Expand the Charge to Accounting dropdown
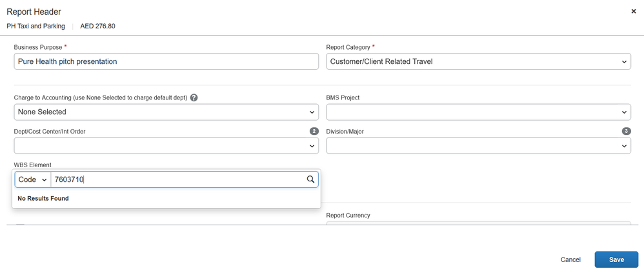 coord(166,112)
